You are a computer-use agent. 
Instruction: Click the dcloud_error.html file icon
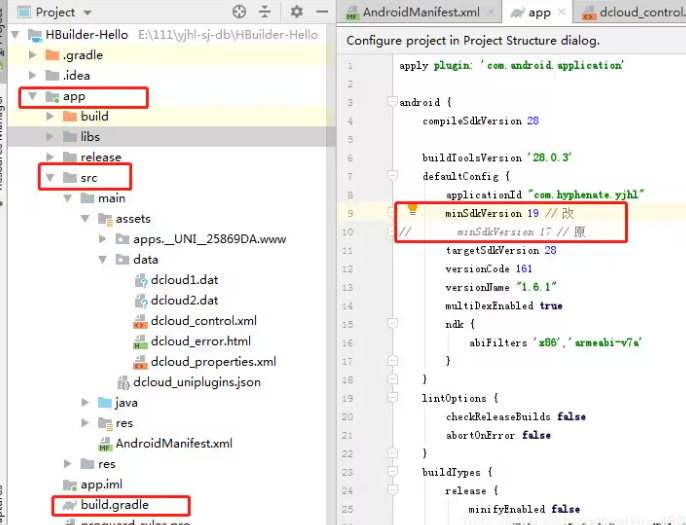pos(140,342)
